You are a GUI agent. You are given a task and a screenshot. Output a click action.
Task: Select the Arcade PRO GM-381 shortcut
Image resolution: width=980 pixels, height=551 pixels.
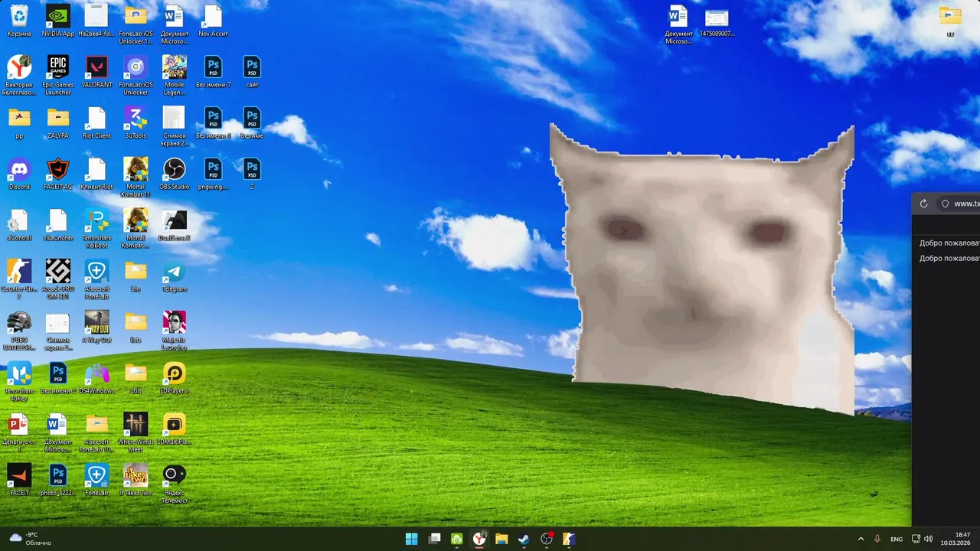tap(58, 279)
